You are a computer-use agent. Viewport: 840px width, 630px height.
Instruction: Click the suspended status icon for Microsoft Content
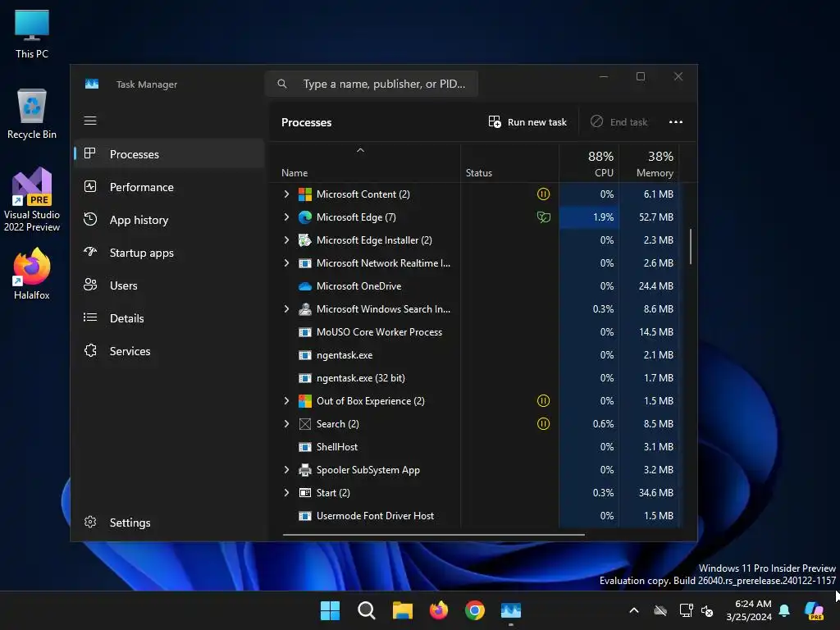point(543,194)
